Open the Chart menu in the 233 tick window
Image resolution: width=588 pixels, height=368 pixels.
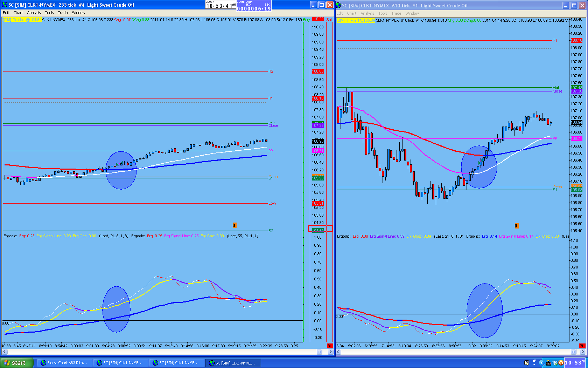pyautogui.click(x=18, y=13)
